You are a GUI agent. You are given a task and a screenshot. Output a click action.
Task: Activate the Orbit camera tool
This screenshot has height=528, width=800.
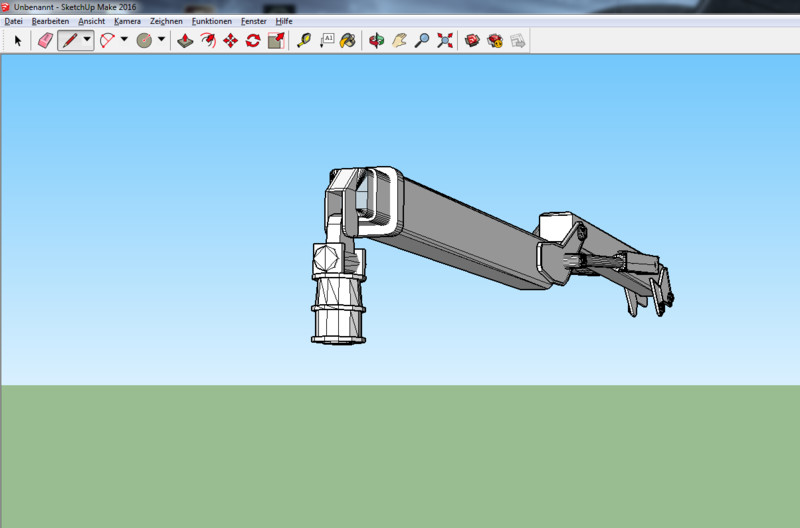(376, 41)
